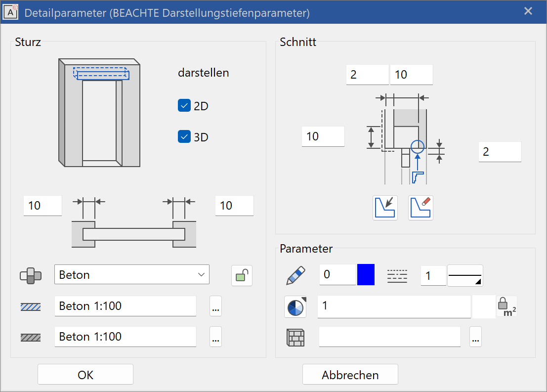The image size is (547, 392).
Task: Edit the line type number 1
Action: [x=434, y=276]
